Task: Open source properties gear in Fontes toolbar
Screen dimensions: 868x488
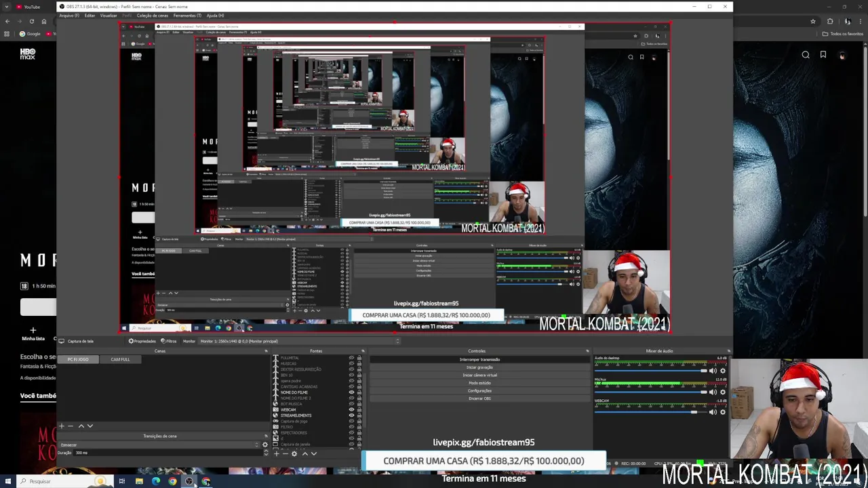Action: (294, 454)
